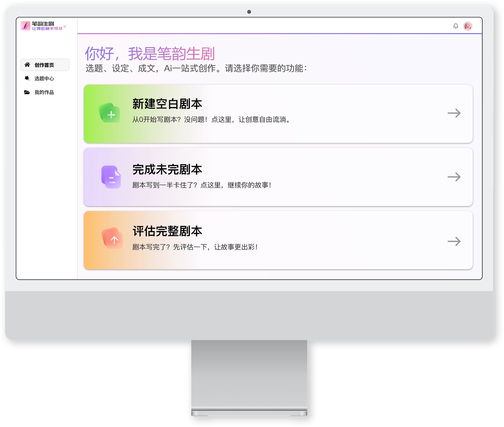This screenshot has height=427, width=504.
Task: Click the home icon beside 创作首页
Action: [x=27, y=65]
